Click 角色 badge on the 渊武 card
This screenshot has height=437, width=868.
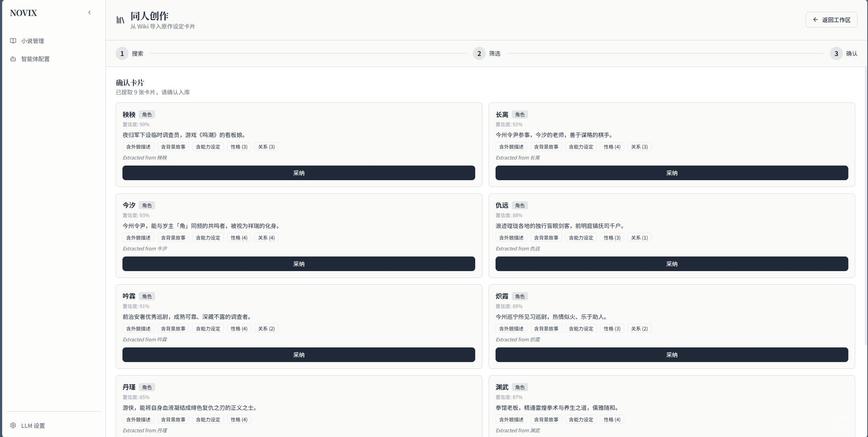pos(520,387)
